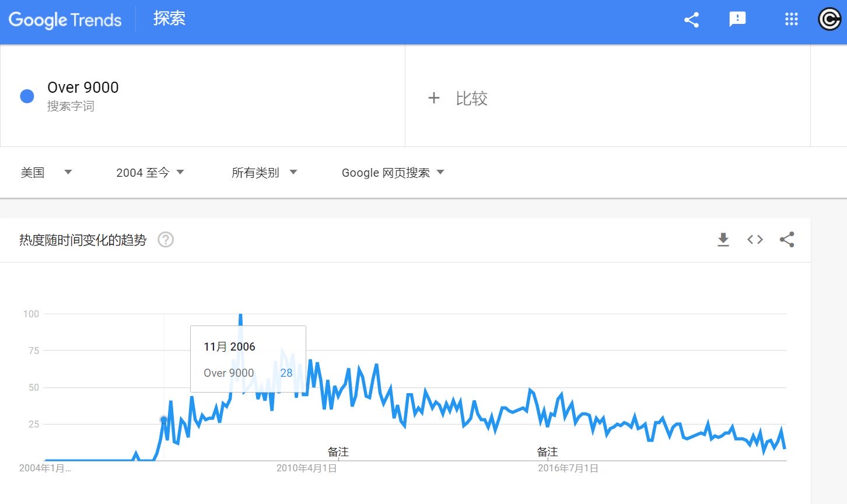
Task: Open the send feedback icon
Action: point(737,19)
